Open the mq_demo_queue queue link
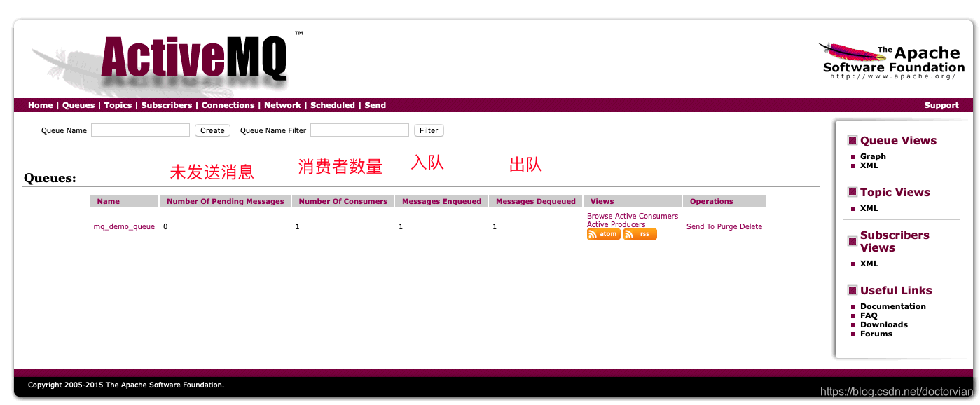980x405 pixels. tap(124, 227)
